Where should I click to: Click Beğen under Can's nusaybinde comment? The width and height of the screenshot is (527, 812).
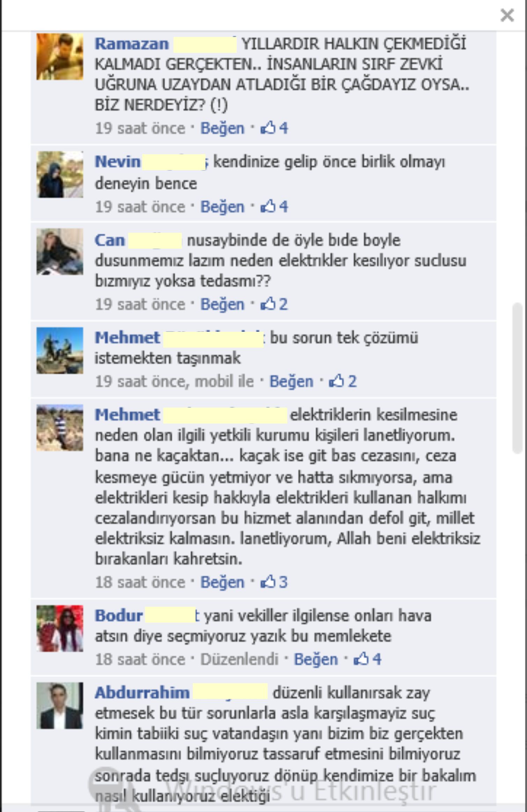[x=222, y=304]
